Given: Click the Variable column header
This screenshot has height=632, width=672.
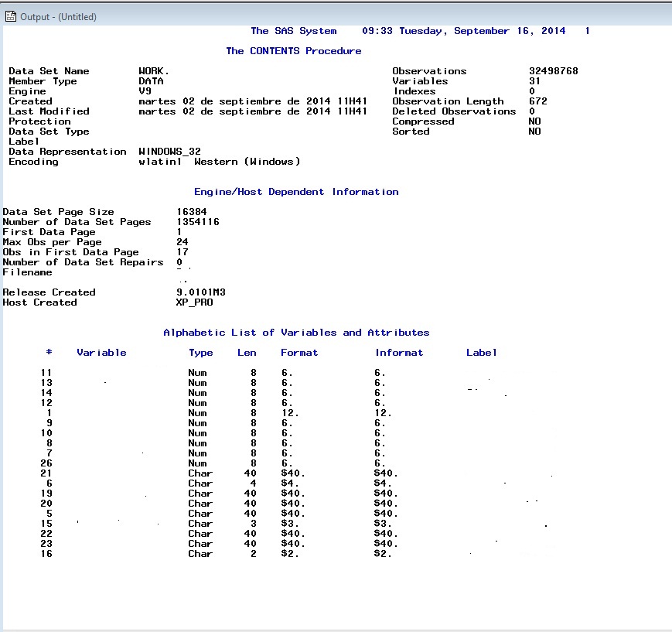Looking at the screenshot, I should click(x=101, y=353).
